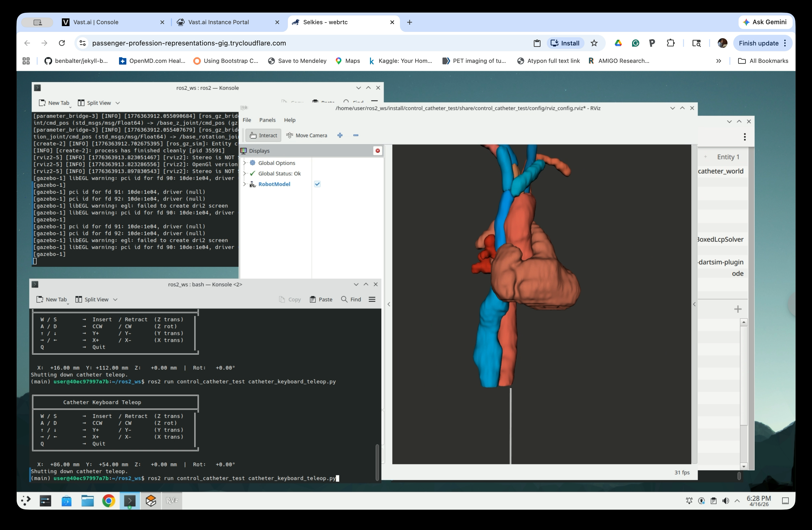Screen dimensions: 812x530
Task: Switch to the Vast.ai Instance Portal tab
Action: pos(218,22)
